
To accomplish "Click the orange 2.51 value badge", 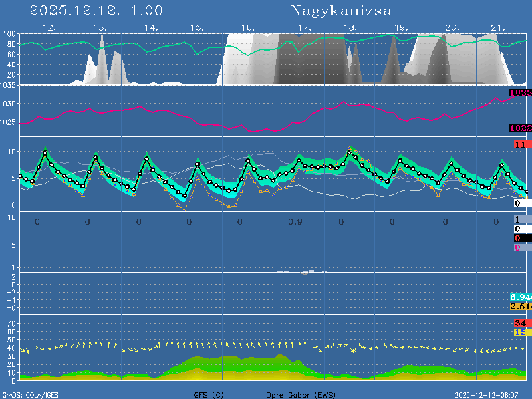I will (x=520, y=306).
